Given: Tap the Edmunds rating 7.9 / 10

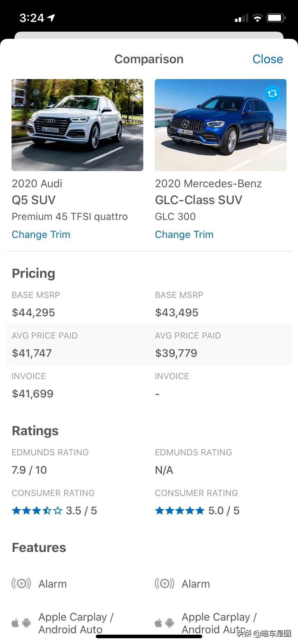Looking at the screenshot, I should (x=29, y=470).
